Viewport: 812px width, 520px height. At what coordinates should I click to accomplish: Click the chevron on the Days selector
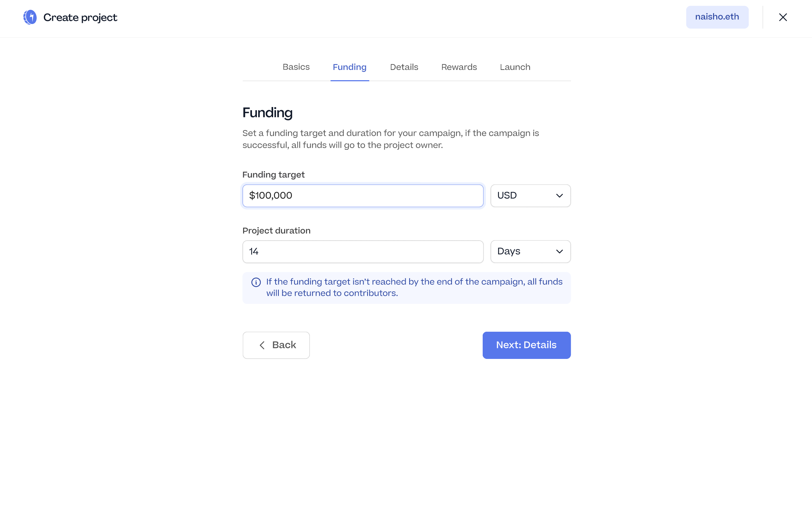tap(559, 251)
